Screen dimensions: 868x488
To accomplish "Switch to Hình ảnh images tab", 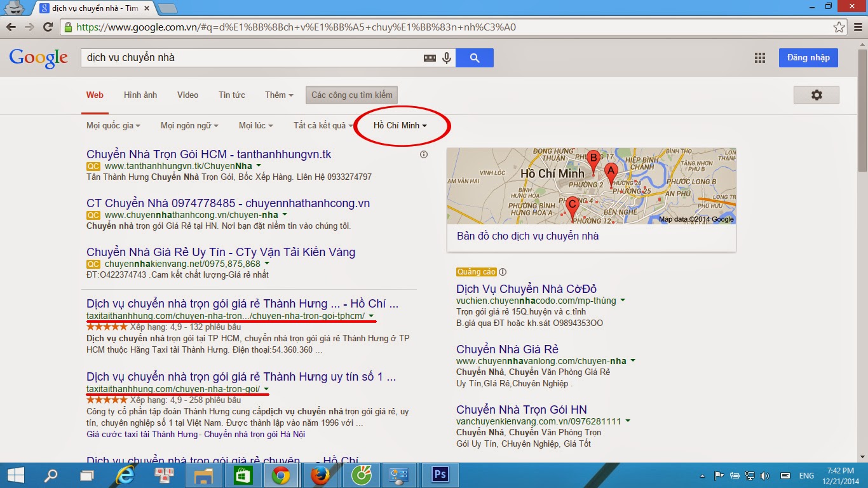I will 140,95.
